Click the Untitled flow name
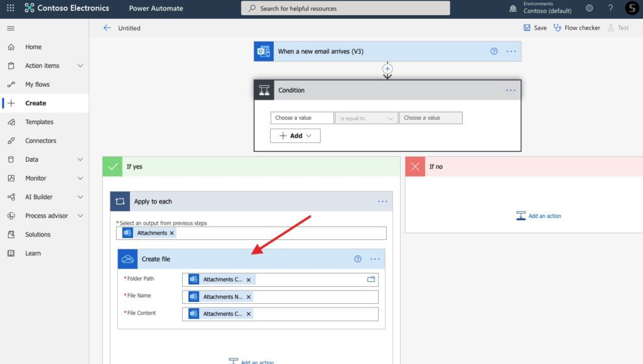Screen dimensions: 643x364 [x=129, y=28]
